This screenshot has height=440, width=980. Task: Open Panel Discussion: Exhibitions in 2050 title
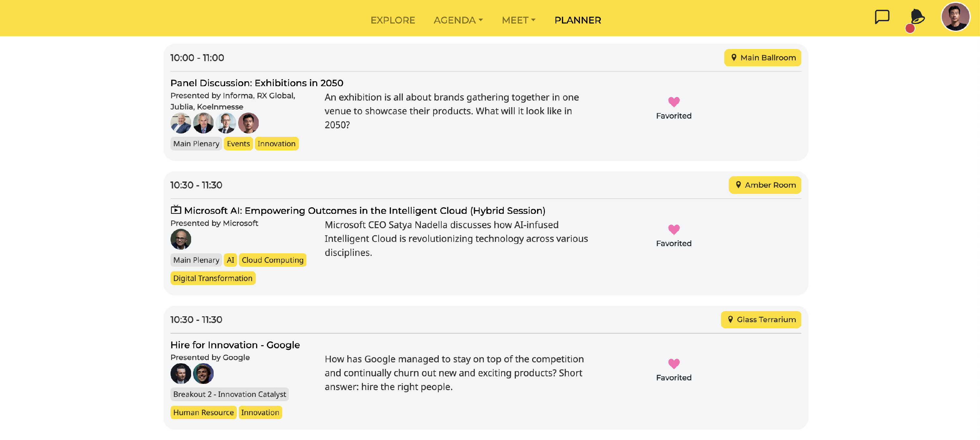(x=257, y=83)
